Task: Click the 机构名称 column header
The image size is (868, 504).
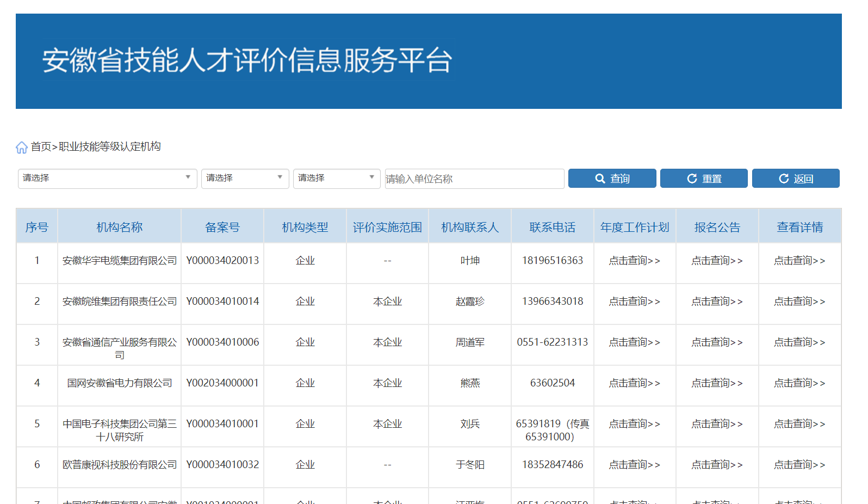Action: (x=119, y=227)
